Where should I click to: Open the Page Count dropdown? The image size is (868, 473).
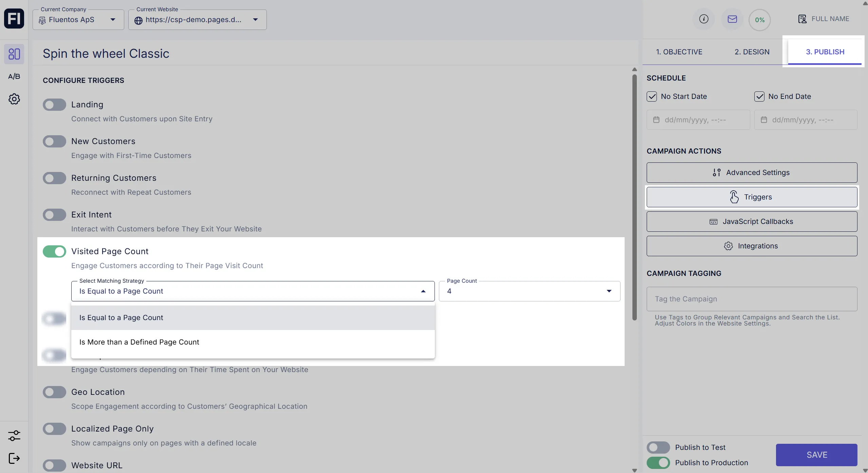[529, 291]
